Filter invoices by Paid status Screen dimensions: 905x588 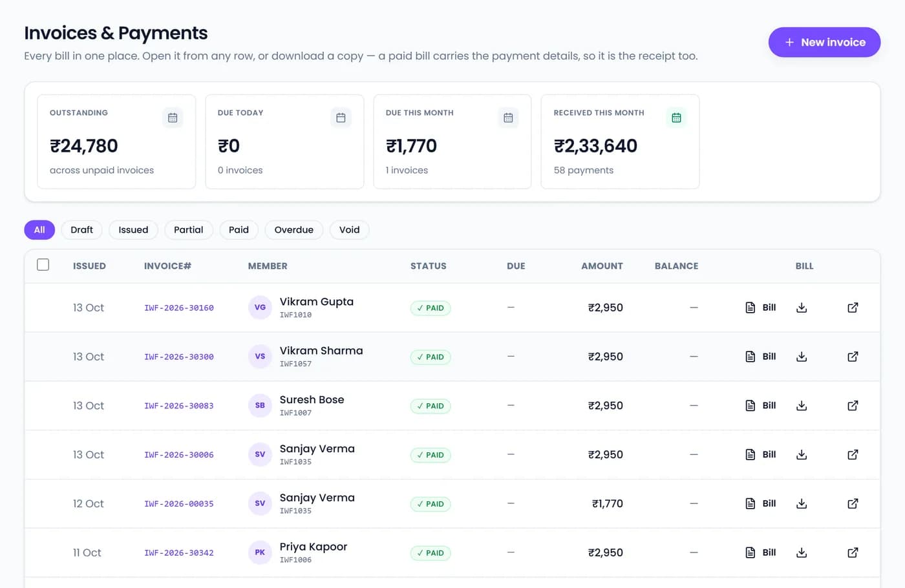(x=239, y=230)
